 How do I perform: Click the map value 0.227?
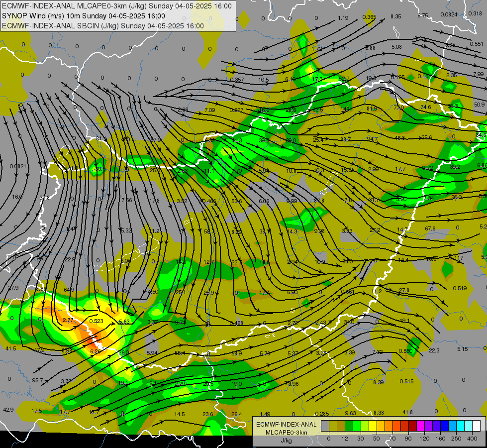[236, 110]
